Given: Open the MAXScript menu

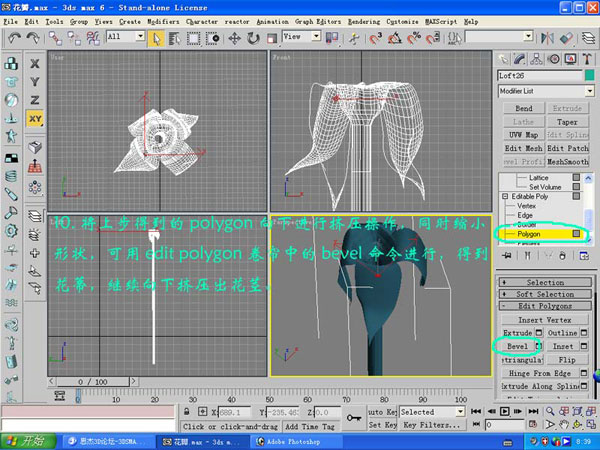Looking at the screenshot, I should coord(441,22).
